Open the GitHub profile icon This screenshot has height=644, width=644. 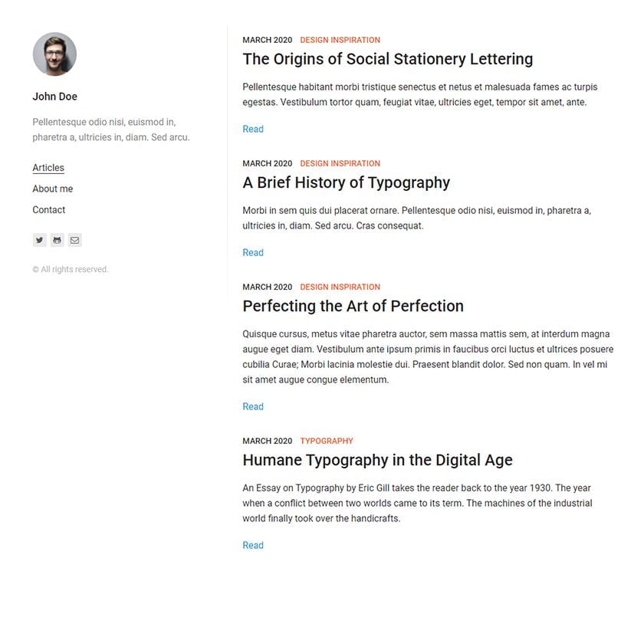click(57, 240)
